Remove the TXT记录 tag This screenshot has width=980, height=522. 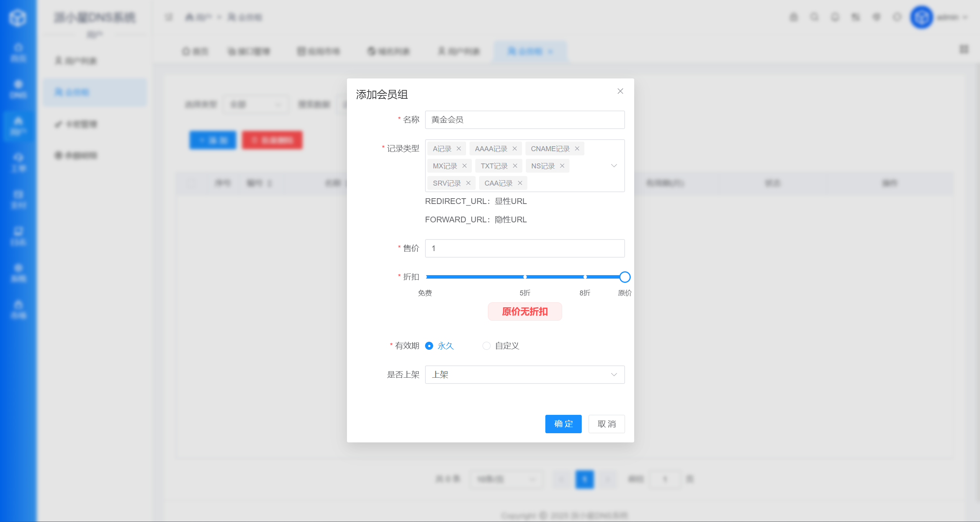click(515, 166)
